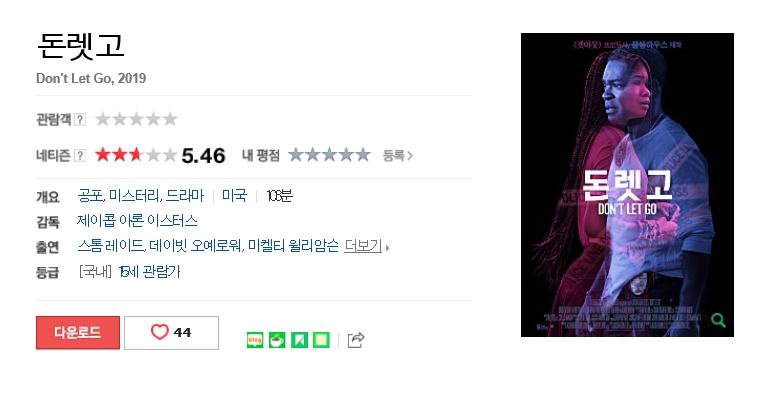Click the green cafe cup share icon
Screen dimensions: 759x408
tap(277, 340)
